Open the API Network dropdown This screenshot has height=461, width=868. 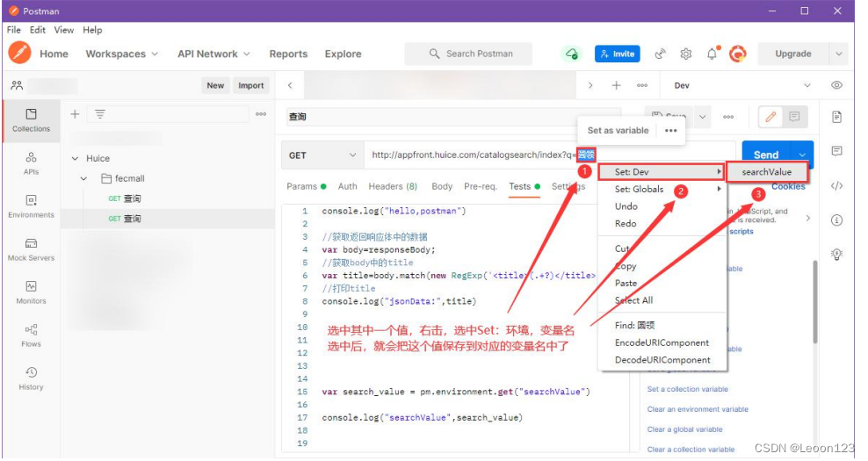(213, 54)
